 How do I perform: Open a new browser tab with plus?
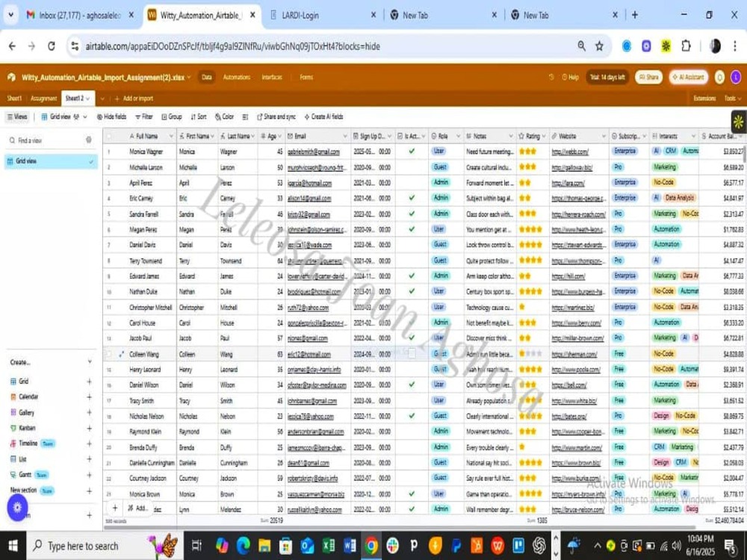634,15
